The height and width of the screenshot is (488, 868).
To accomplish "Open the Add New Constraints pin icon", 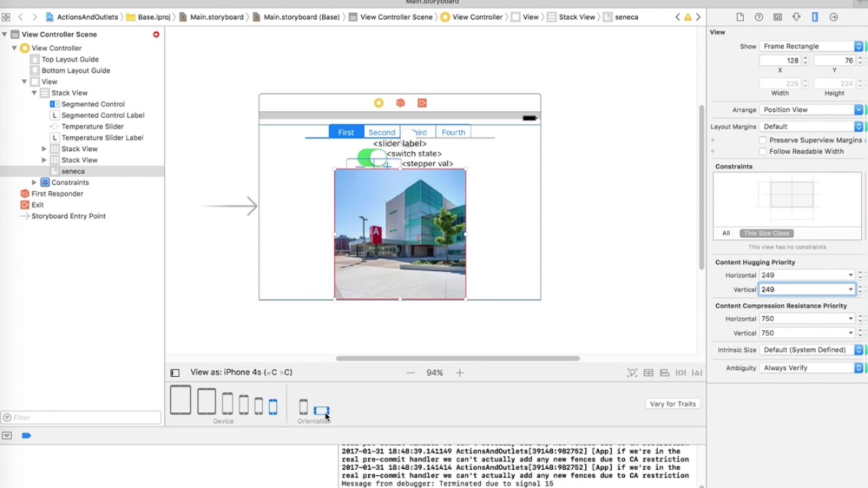I will (681, 373).
